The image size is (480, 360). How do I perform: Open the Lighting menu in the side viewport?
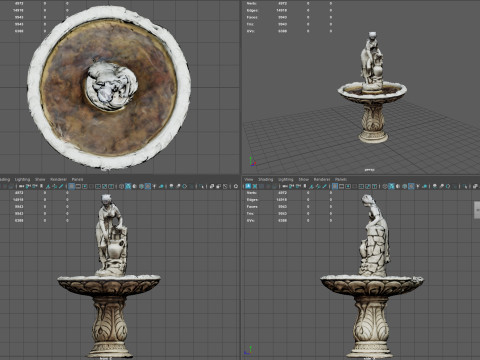tap(285, 179)
